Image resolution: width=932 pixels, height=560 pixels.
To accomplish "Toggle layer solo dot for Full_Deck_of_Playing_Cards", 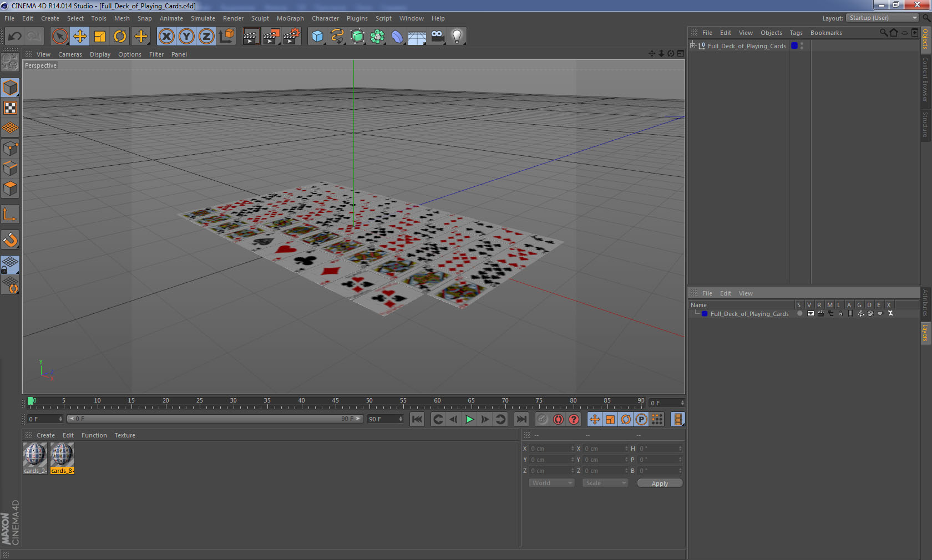I will [800, 314].
